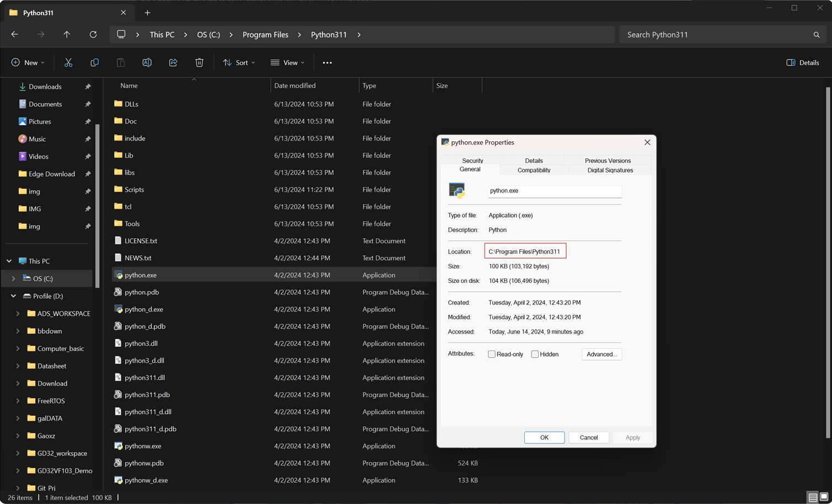Screen dimensions: 832x504
Task: Open the Sort dropdown
Action: (239, 62)
